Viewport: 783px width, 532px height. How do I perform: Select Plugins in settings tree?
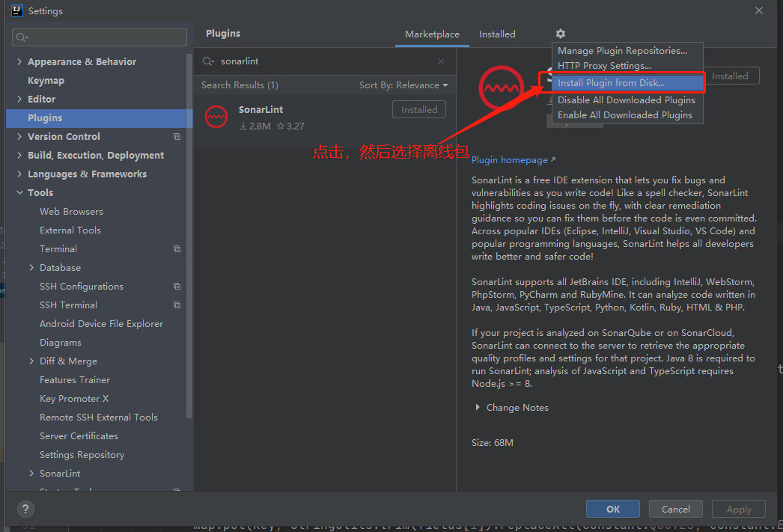99,118
